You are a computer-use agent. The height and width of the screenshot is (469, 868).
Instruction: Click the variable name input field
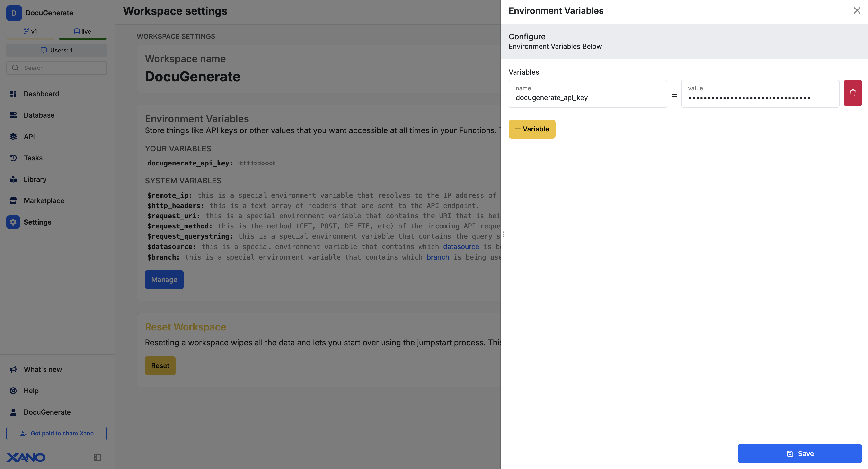point(588,94)
